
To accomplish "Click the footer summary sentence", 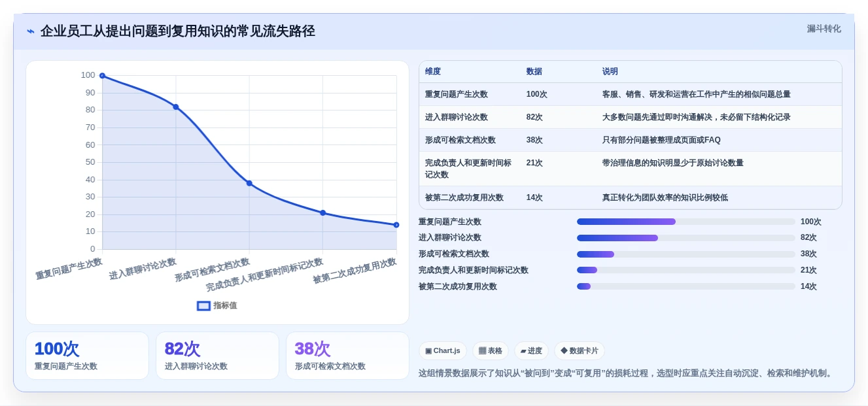I will tap(627, 373).
